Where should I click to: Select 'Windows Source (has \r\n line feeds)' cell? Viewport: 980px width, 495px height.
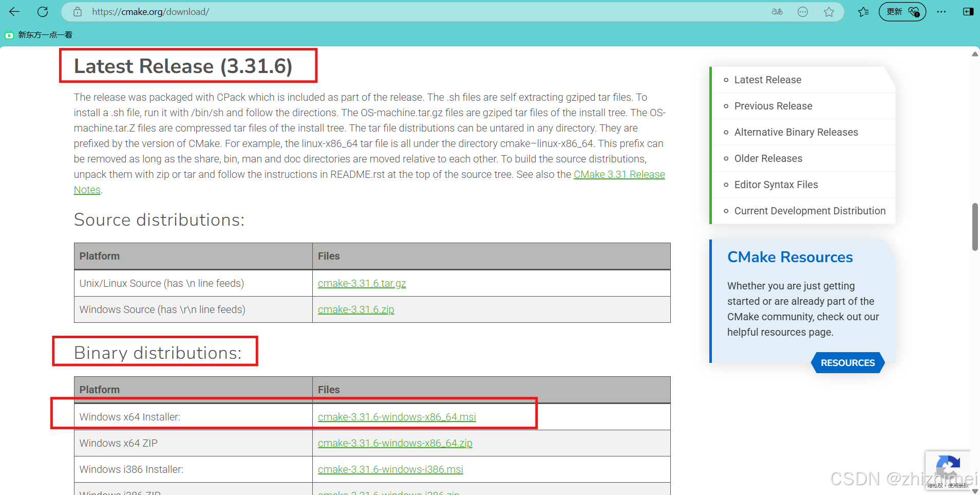(162, 309)
